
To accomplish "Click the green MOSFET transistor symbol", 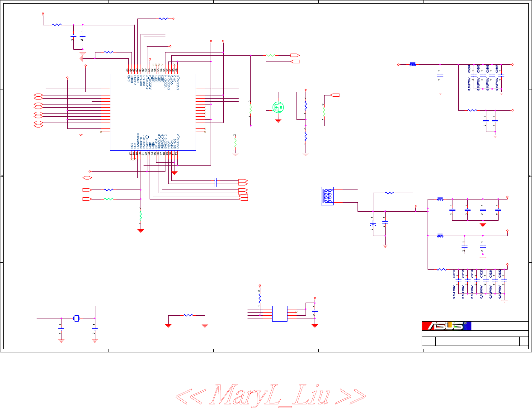I will click(x=278, y=108).
